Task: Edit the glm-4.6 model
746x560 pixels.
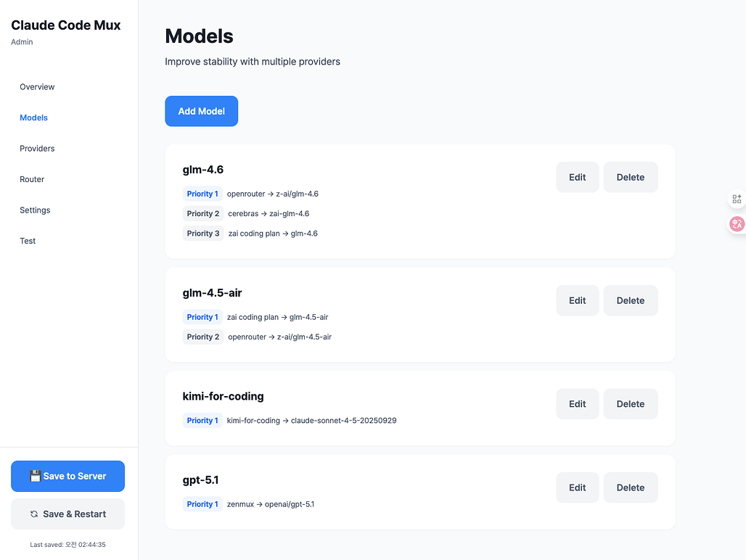Action: [x=577, y=177]
